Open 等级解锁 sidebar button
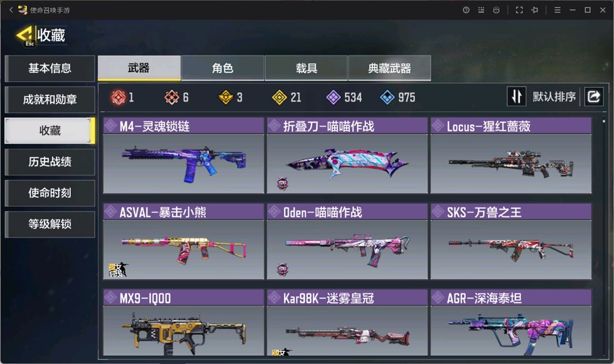The width and height of the screenshot is (614, 364). (50, 224)
